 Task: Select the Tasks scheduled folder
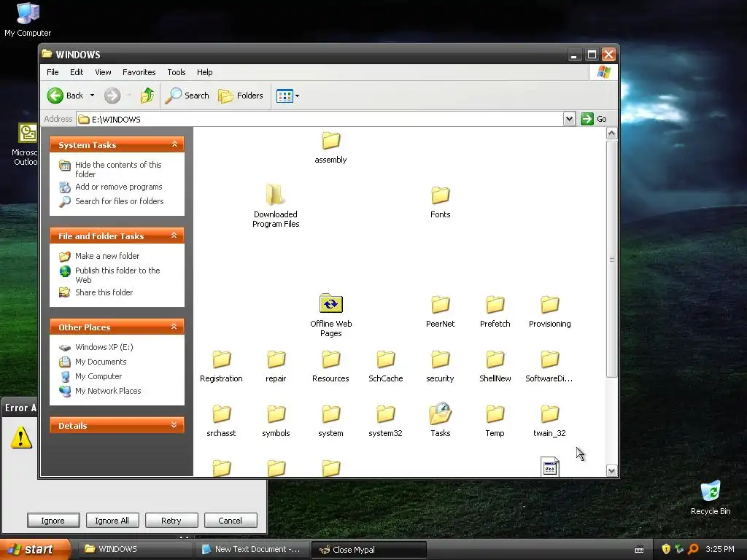[x=440, y=421]
